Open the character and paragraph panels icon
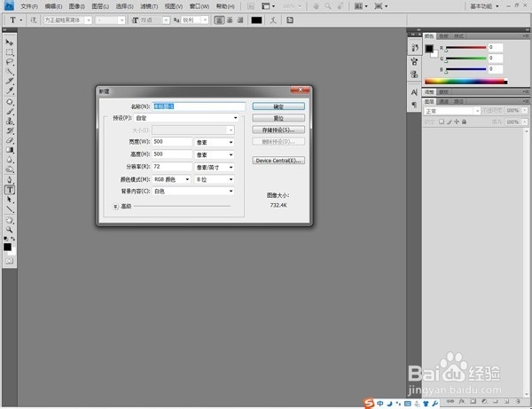 290,20
